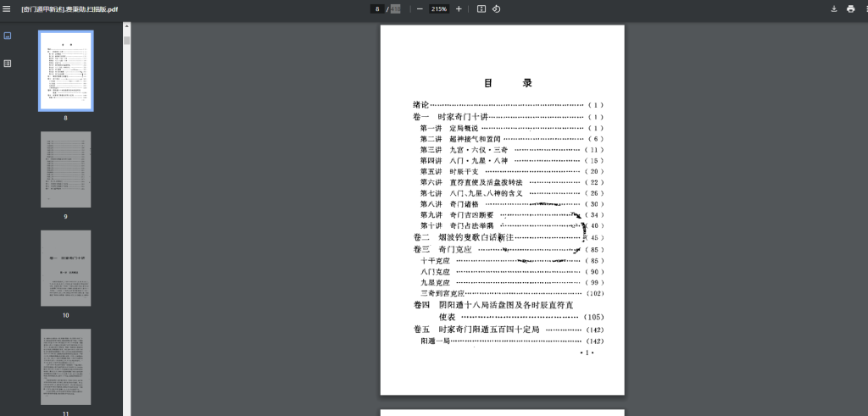
Task: Click the 绪论 contents entry
Action: click(508, 104)
